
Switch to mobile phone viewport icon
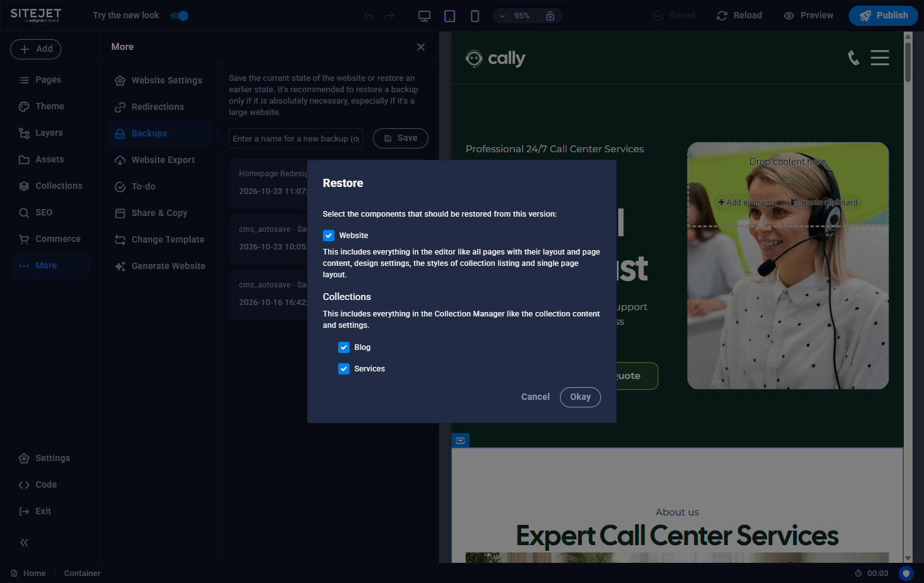[x=475, y=16]
